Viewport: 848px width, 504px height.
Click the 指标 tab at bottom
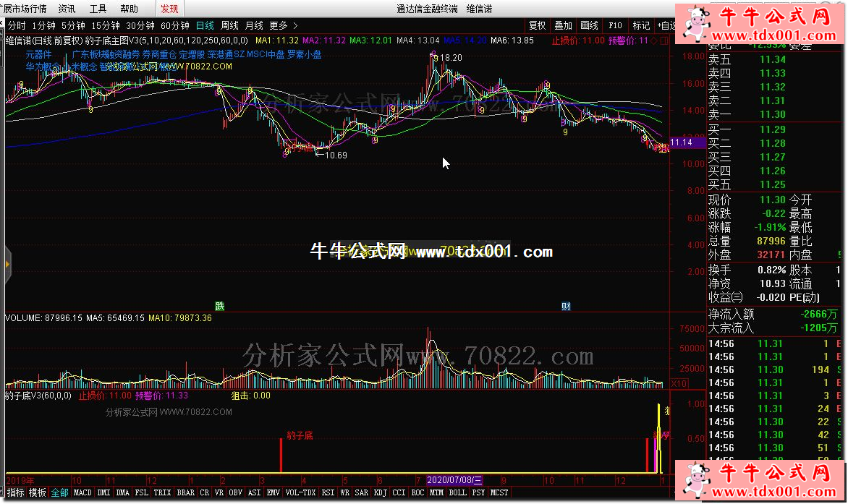tap(16, 492)
